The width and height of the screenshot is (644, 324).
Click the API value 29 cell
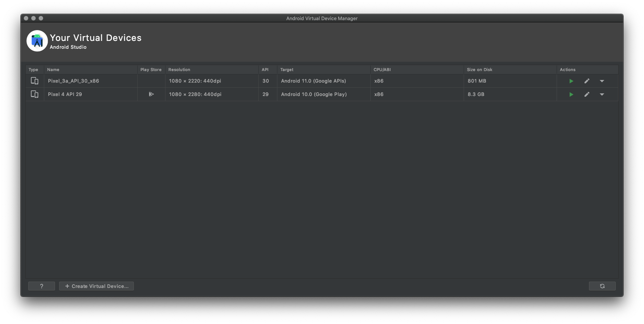[x=268, y=94]
